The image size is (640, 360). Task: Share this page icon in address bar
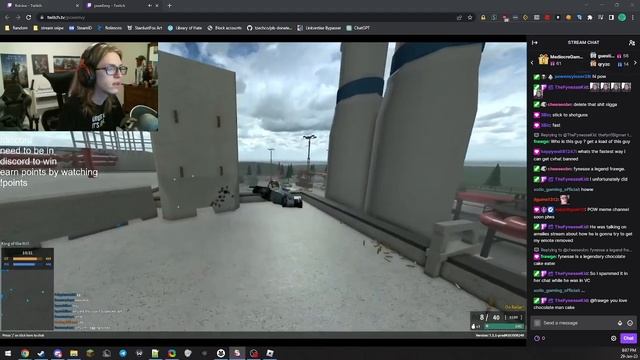[460, 18]
